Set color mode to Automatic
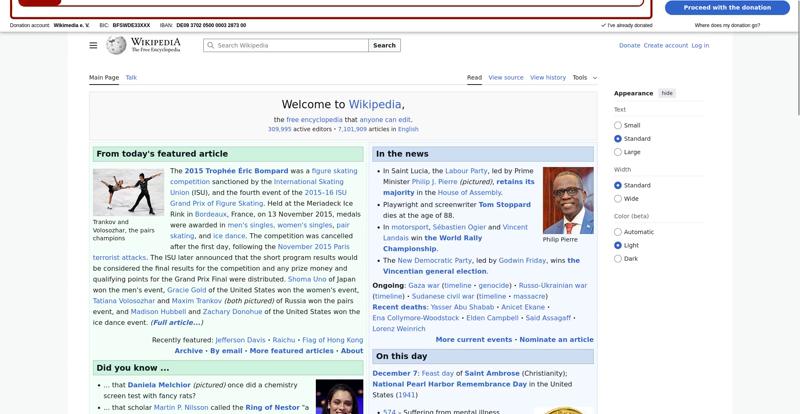Screen dimensions: 800x414 pyautogui.click(x=618, y=232)
